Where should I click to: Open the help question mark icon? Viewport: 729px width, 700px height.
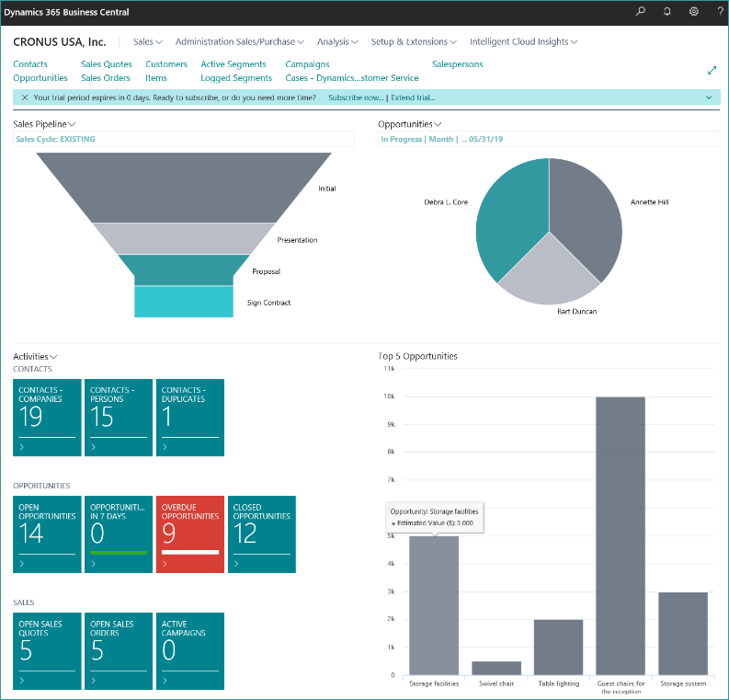coord(720,11)
